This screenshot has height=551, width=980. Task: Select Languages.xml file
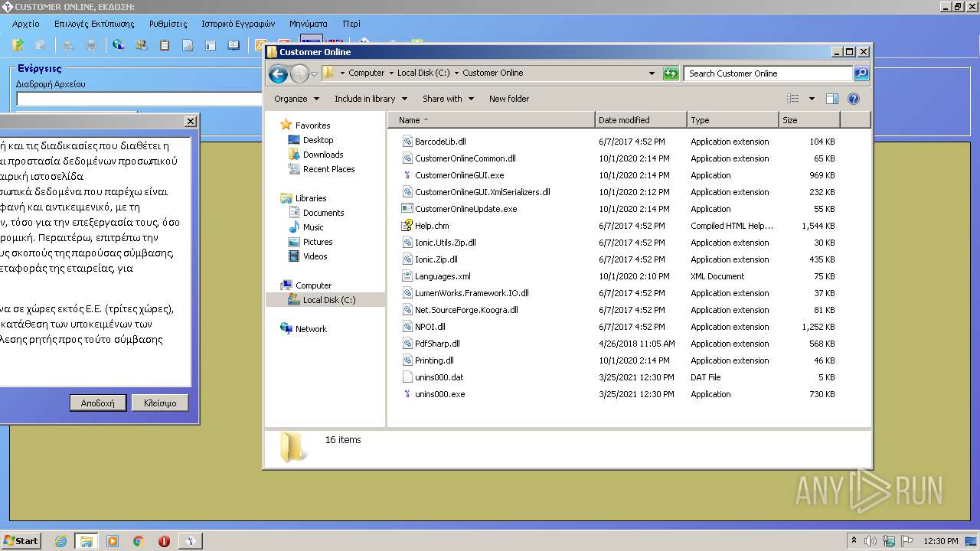pos(443,276)
